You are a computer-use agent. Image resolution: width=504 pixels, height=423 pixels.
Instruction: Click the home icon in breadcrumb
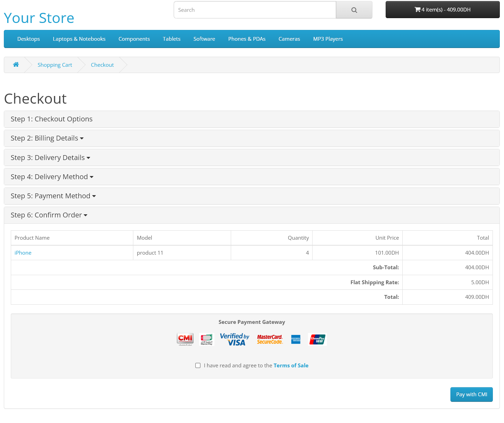(x=16, y=65)
